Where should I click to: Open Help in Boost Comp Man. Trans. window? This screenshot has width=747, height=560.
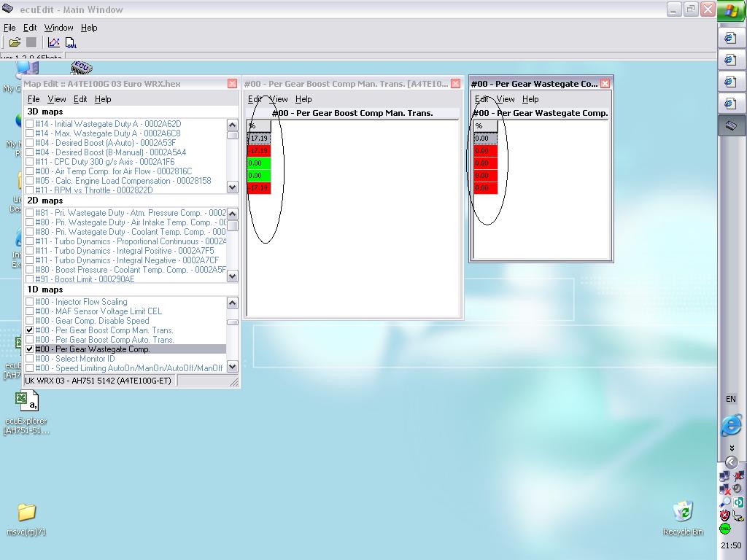pos(303,99)
